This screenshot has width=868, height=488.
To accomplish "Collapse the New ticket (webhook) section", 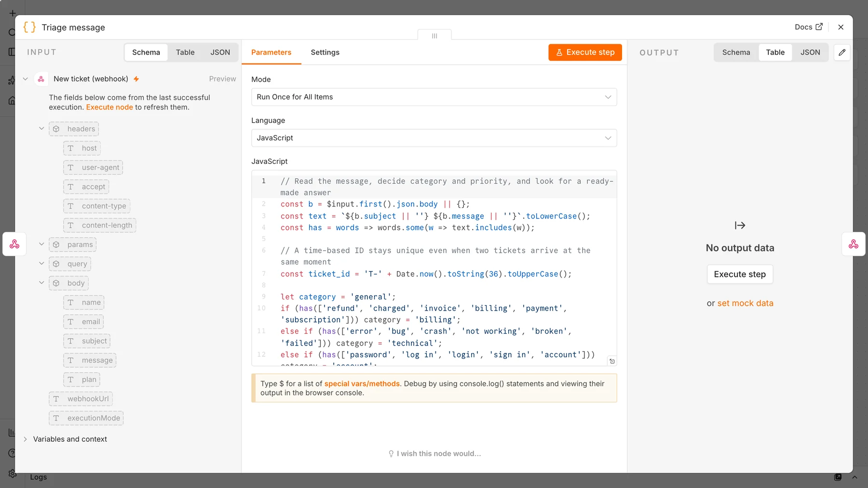I will [x=26, y=79].
